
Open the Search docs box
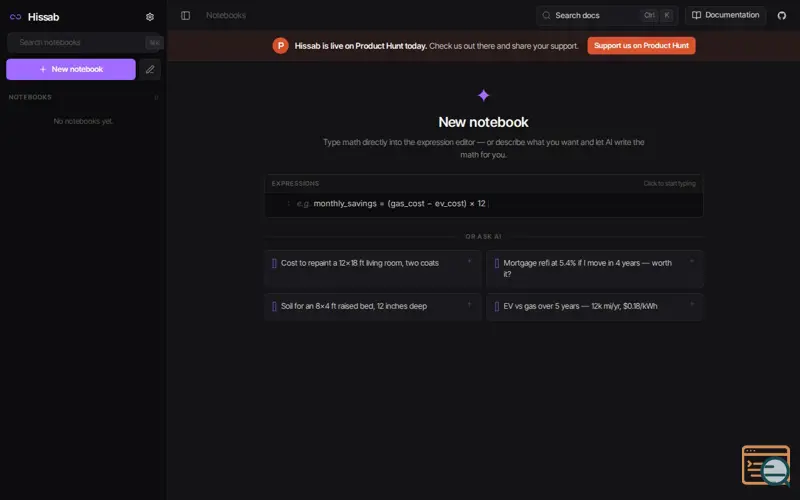(x=607, y=15)
